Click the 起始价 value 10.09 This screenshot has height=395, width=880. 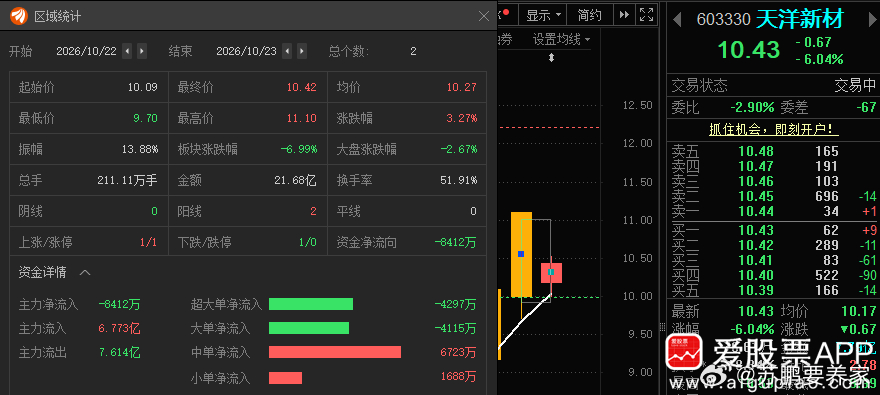[143, 88]
